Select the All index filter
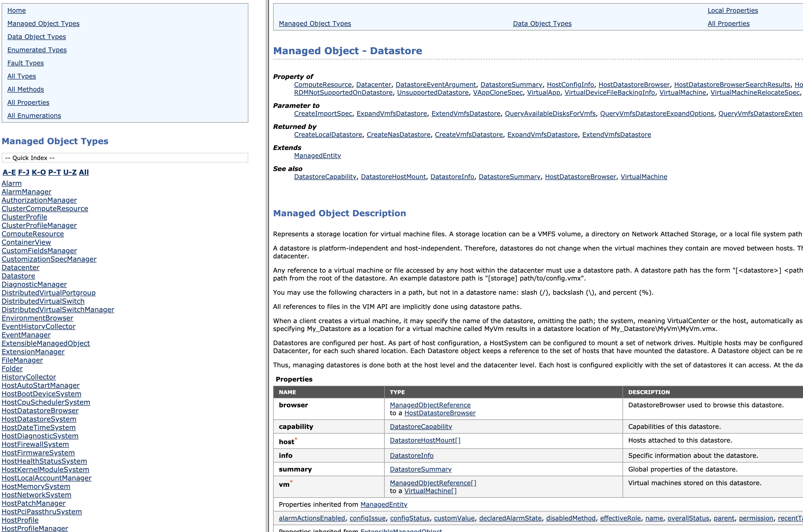The width and height of the screenshot is (803, 532). pos(84,172)
